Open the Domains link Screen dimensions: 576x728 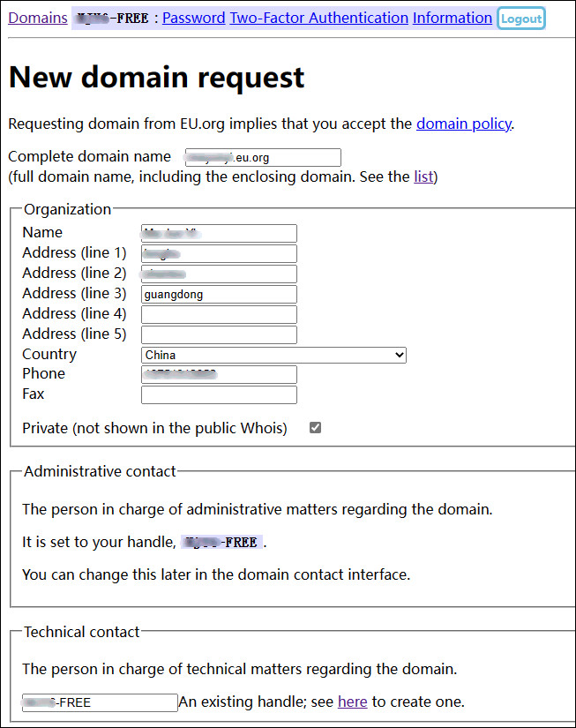[38, 19]
